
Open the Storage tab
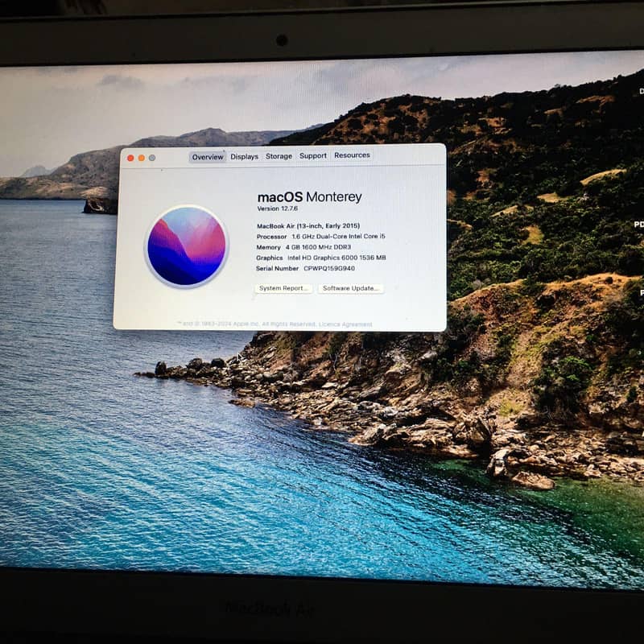point(279,156)
